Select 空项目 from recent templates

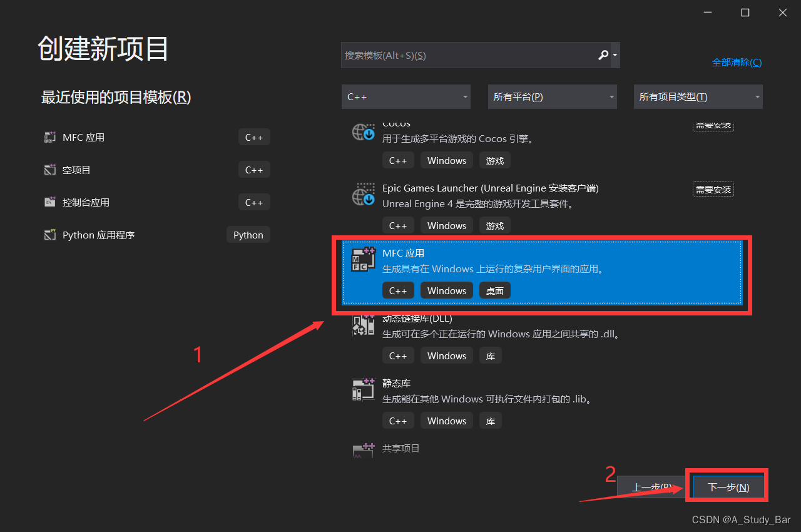coord(156,170)
